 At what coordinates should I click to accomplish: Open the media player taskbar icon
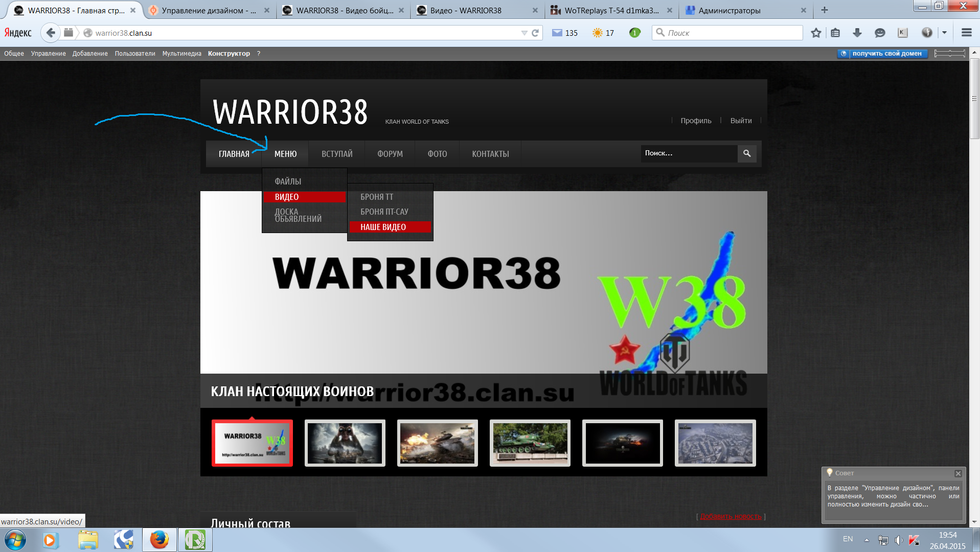[x=50, y=540]
